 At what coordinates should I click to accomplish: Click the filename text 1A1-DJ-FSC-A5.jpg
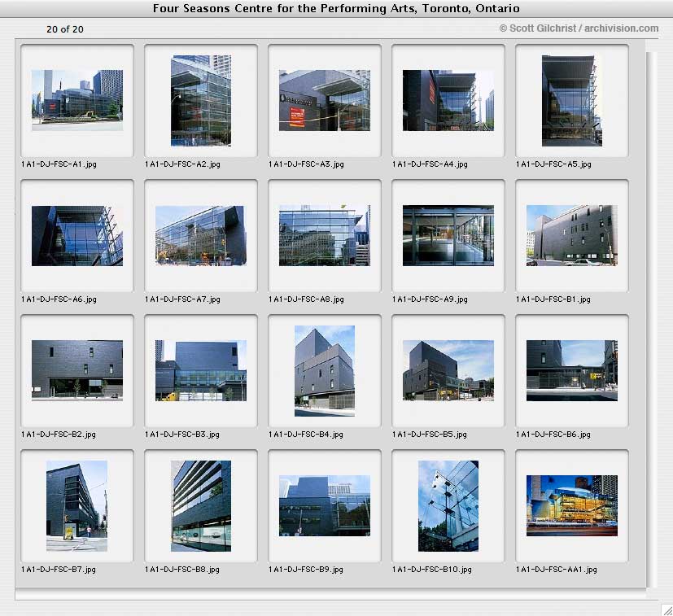(x=553, y=164)
